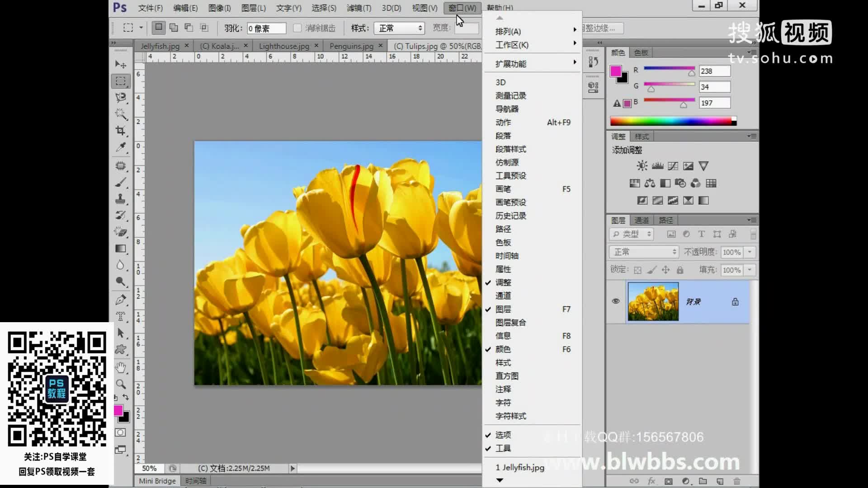Image resolution: width=868 pixels, height=488 pixels.
Task: Select the Clone Stamp tool
Action: click(120, 199)
